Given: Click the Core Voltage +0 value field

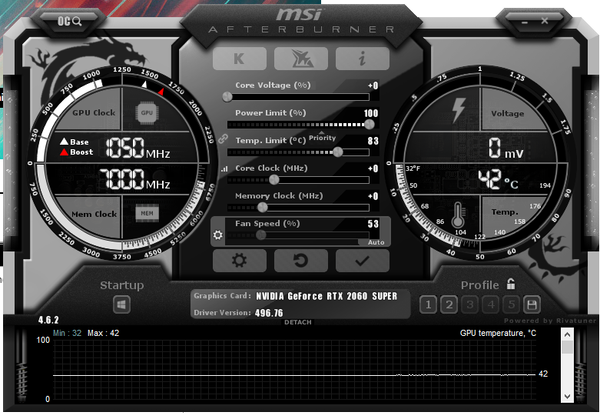Looking at the screenshot, I should [x=373, y=85].
